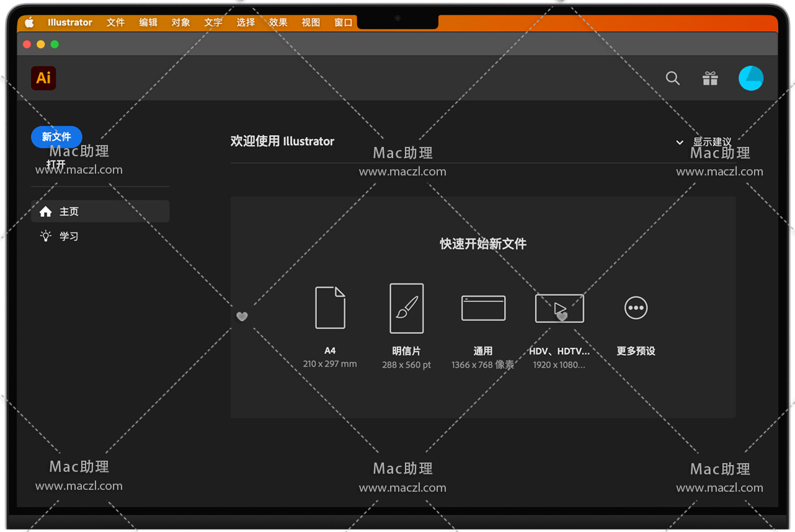This screenshot has width=795, height=532.
Task: Click the Adobe Illustrator Ai logo
Action: pyautogui.click(x=43, y=78)
